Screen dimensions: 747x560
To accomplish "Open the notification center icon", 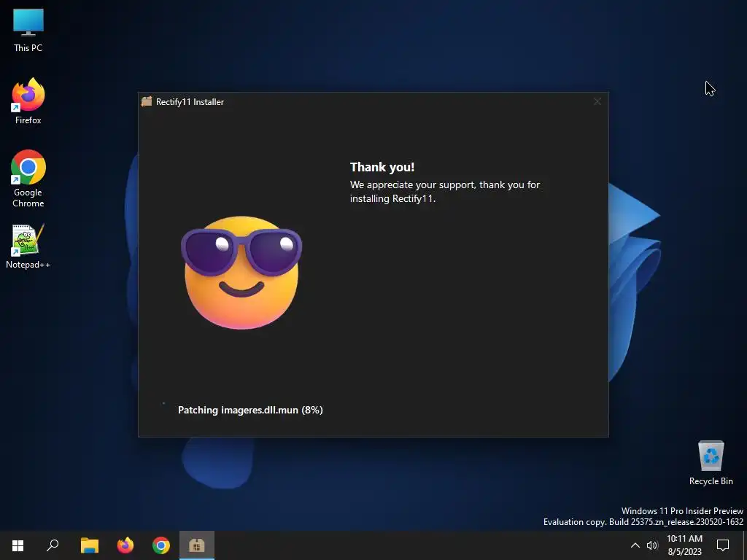I will 723,545.
